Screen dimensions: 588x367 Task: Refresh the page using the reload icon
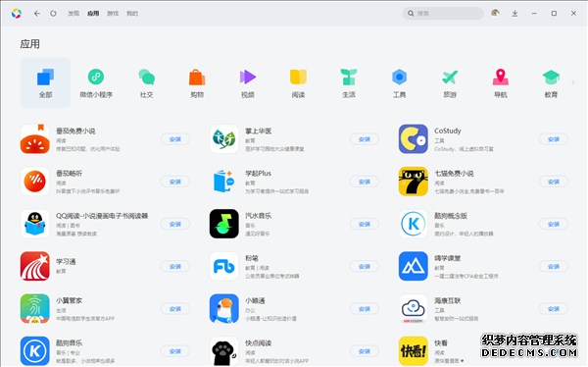pyautogui.click(x=53, y=14)
